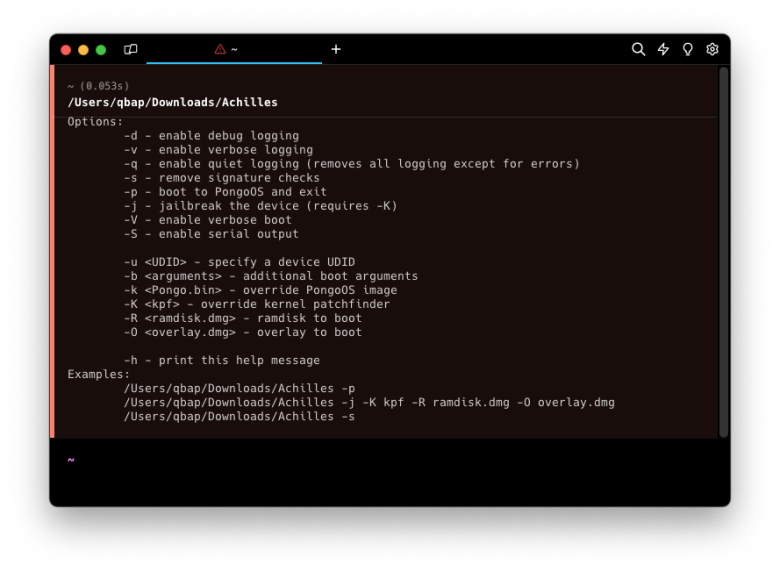Click the vertical scrollbar of output block

click(x=724, y=252)
